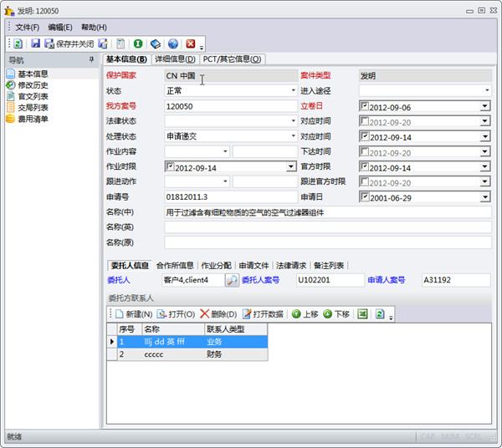Viewport: 502px width, 448px height.
Task: Click 新建(N) in the contacts toolbar
Action: click(134, 314)
